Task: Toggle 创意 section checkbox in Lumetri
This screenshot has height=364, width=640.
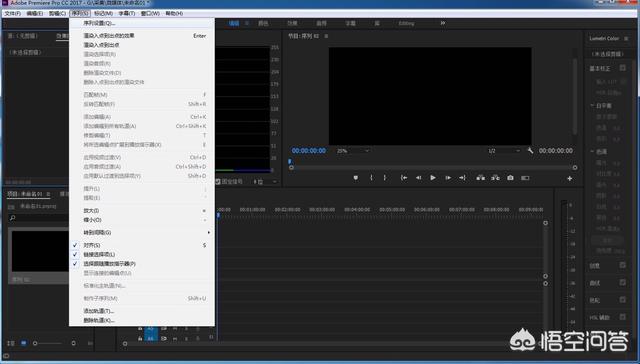Action: [622, 265]
